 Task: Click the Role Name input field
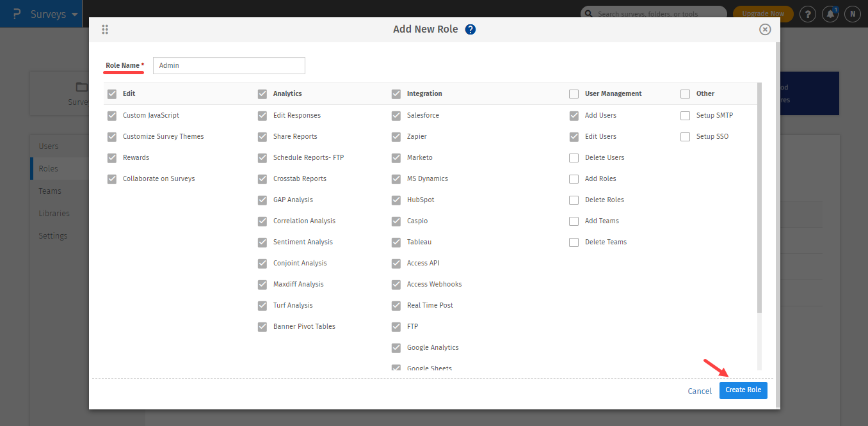click(229, 65)
